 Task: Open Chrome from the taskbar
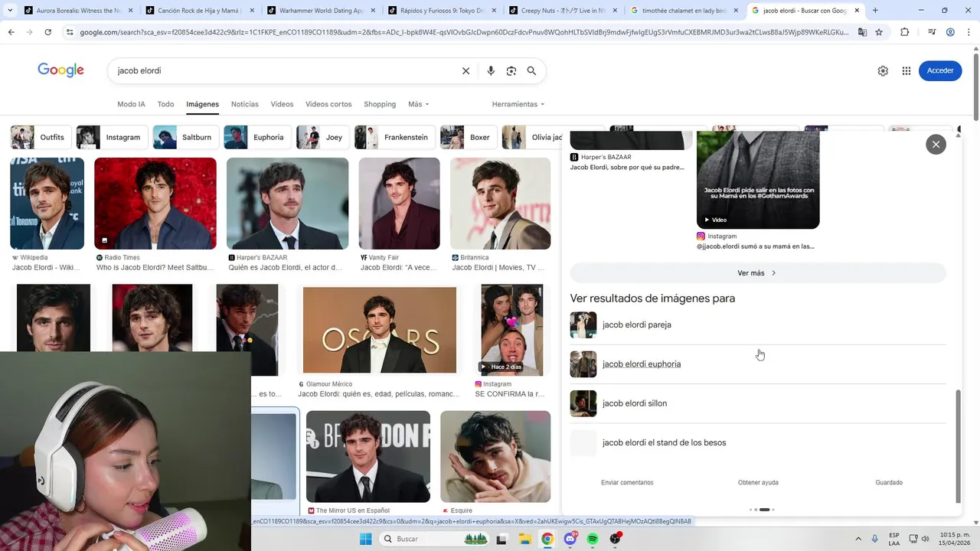(547, 539)
